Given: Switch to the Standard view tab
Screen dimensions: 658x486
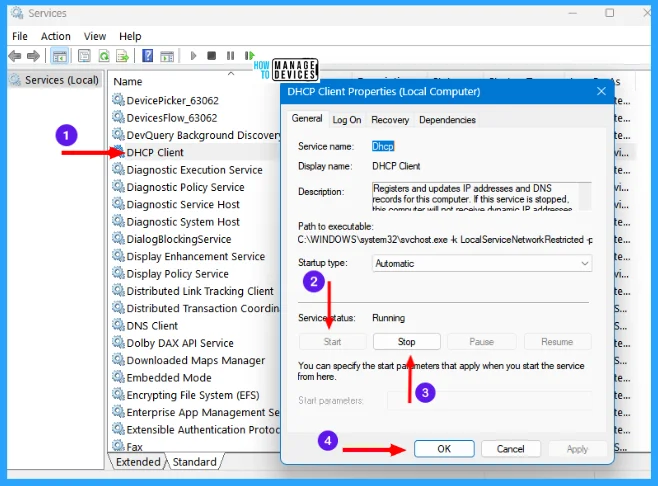Looking at the screenshot, I should pyautogui.click(x=194, y=462).
